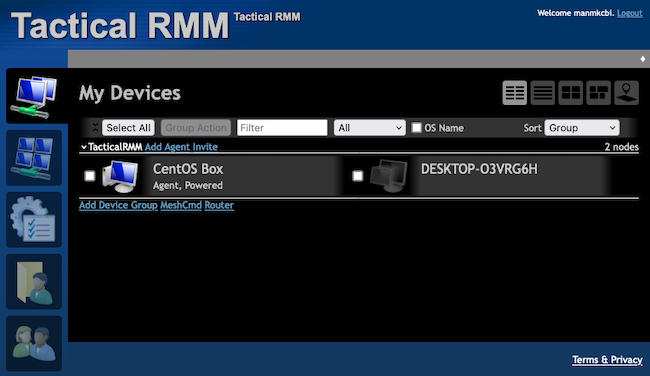Focus the Filter input field
Viewport: 650px width, 376px height.
coord(282,128)
